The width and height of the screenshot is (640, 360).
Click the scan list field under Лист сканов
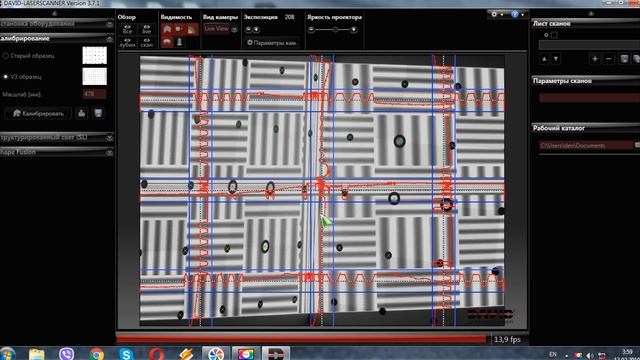(589, 45)
